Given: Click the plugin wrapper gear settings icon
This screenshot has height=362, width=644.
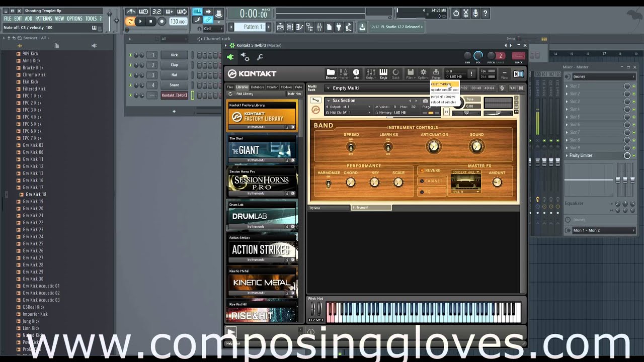Looking at the screenshot, I should 245,57.
